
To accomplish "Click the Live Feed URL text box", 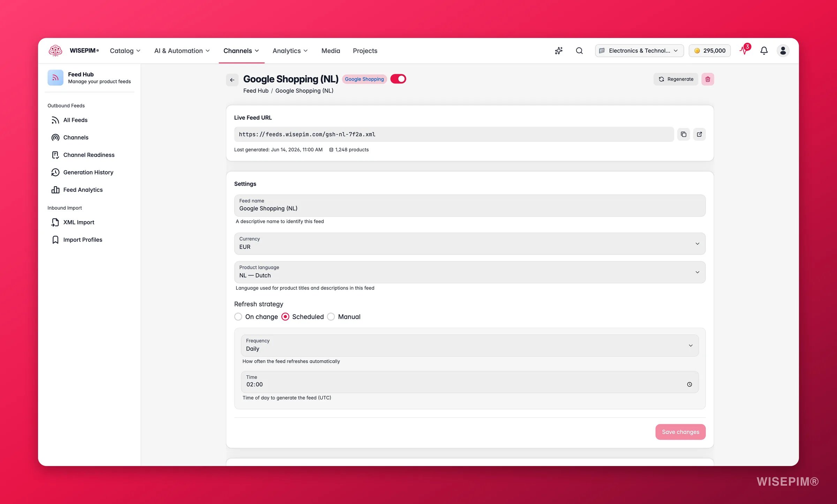I will point(454,134).
